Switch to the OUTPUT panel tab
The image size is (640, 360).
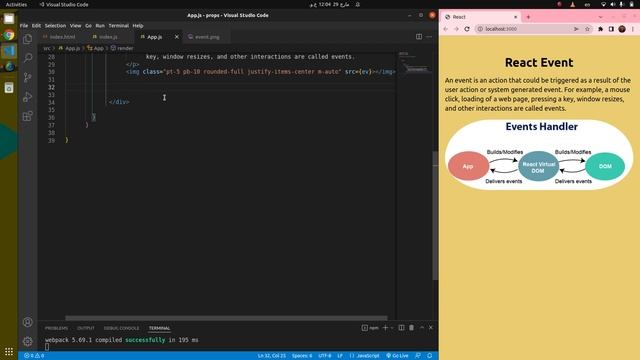(x=86, y=328)
